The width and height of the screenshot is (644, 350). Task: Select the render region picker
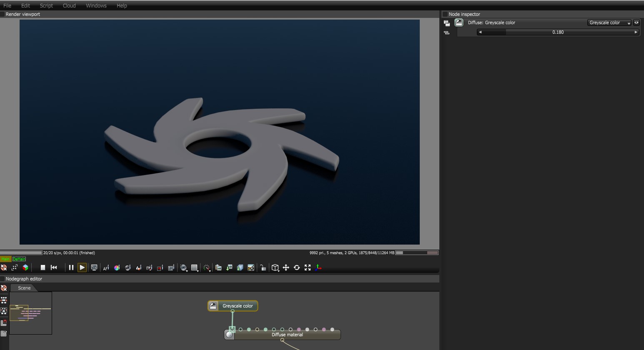(160, 267)
